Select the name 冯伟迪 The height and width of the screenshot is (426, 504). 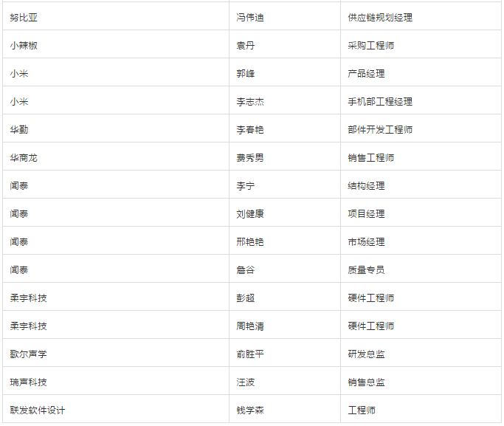tap(250, 17)
